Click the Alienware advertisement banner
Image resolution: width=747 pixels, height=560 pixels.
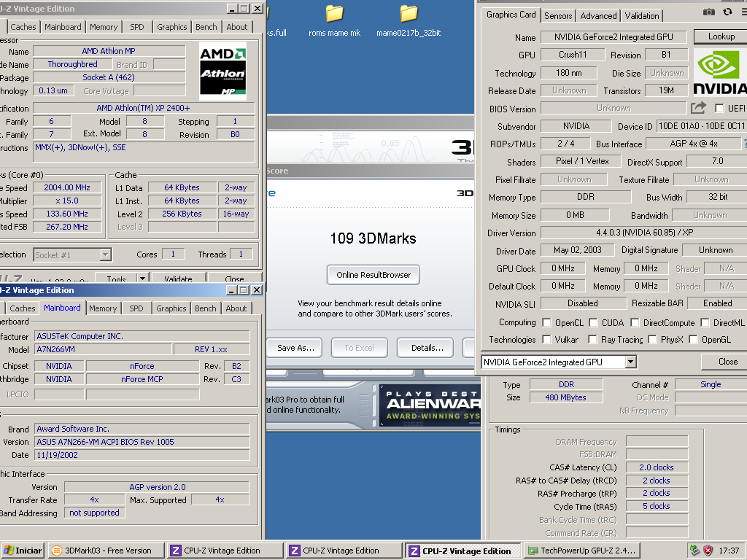(430, 405)
